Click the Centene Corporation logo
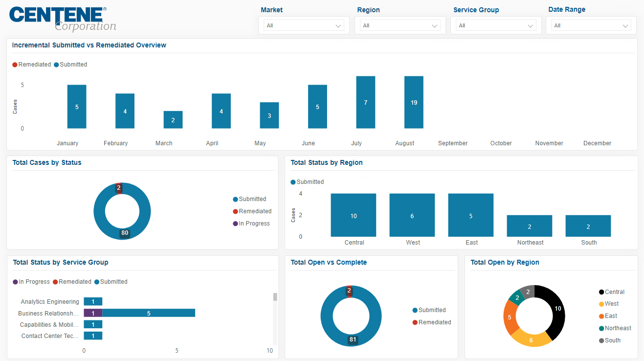 pos(62,19)
